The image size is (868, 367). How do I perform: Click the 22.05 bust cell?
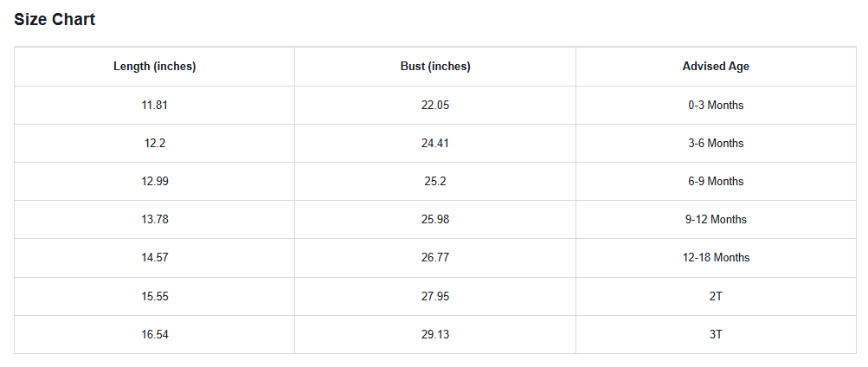point(435,106)
